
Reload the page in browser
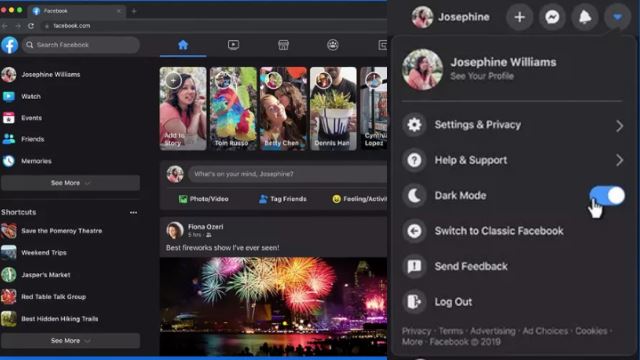pyautogui.click(x=31, y=26)
